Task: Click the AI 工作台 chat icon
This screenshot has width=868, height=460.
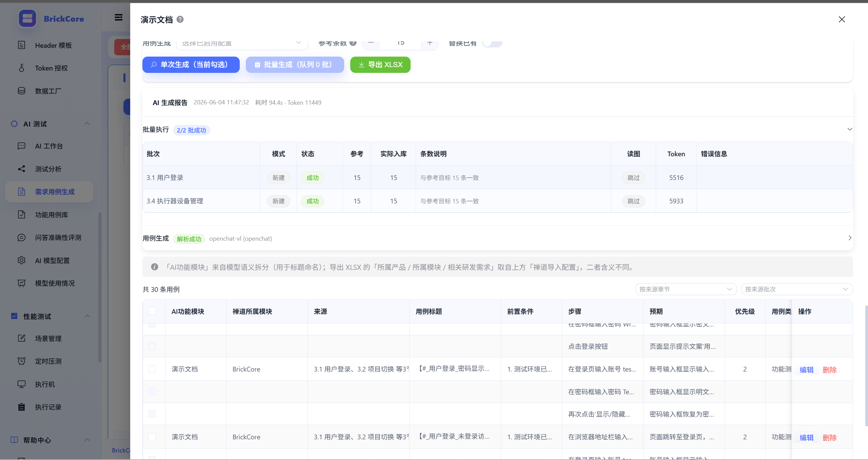Action: [x=21, y=146]
